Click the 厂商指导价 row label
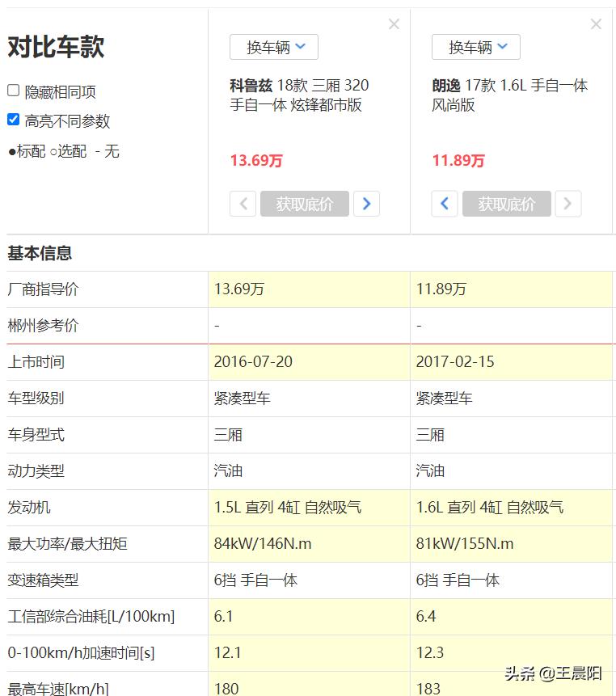 point(43,289)
